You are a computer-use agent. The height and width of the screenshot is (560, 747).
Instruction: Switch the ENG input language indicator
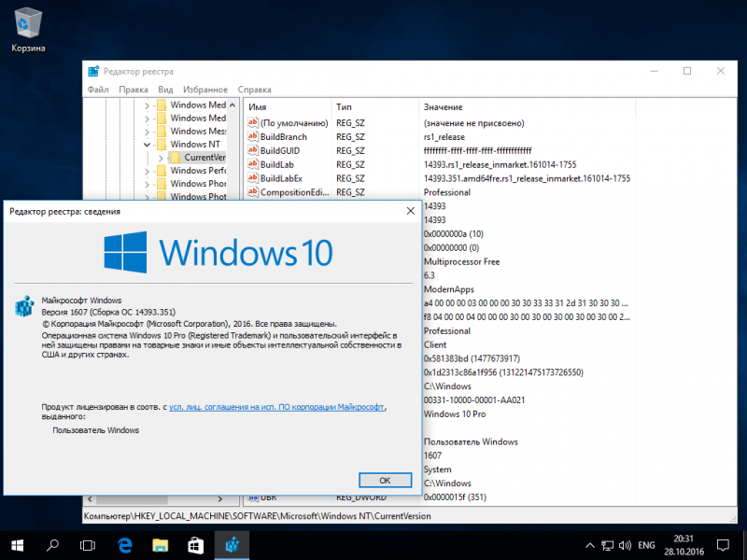pyautogui.click(x=646, y=545)
